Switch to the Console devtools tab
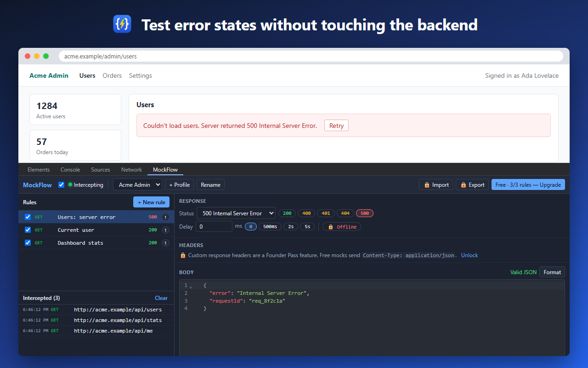 click(70, 170)
